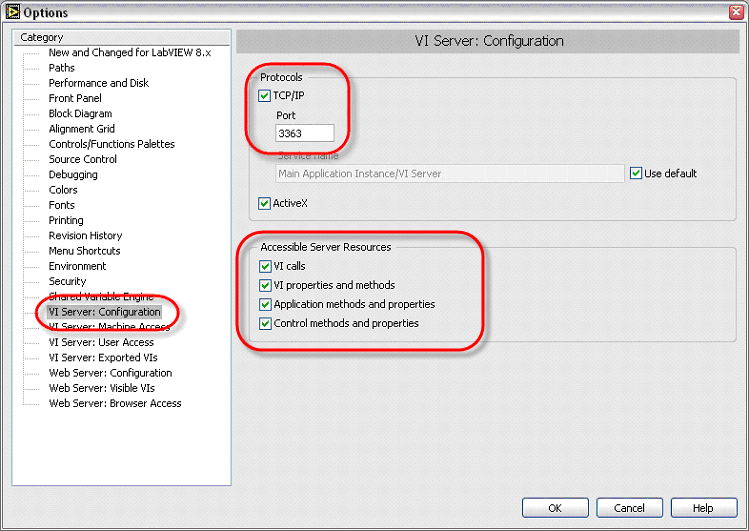
Task: Toggle the Use default checkbox
Action: pyautogui.click(x=636, y=173)
